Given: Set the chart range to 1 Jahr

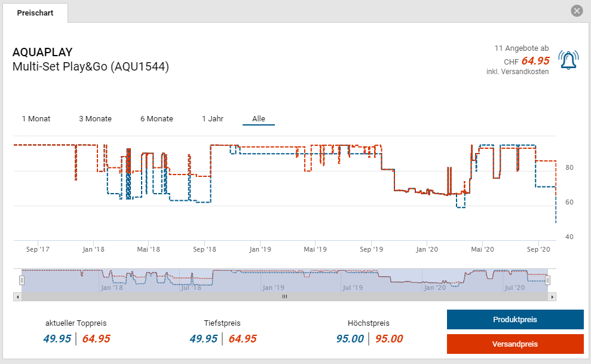Looking at the screenshot, I should pyautogui.click(x=212, y=118).
